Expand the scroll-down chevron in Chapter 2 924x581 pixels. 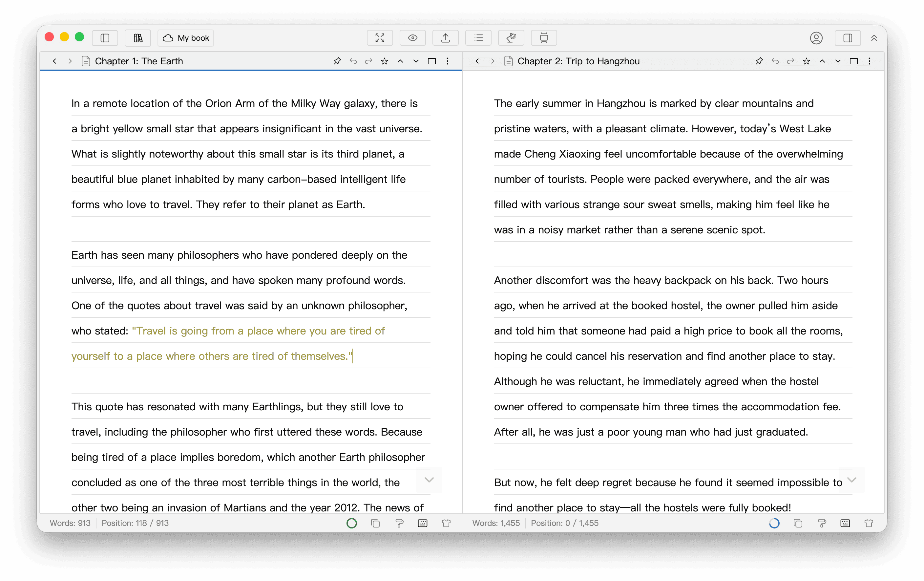[851, 480]
